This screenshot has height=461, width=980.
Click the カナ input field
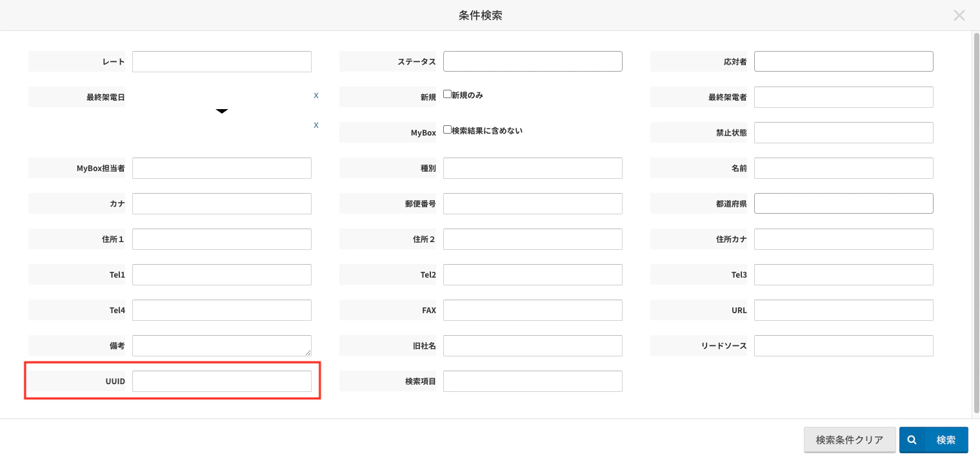point(222,203)
